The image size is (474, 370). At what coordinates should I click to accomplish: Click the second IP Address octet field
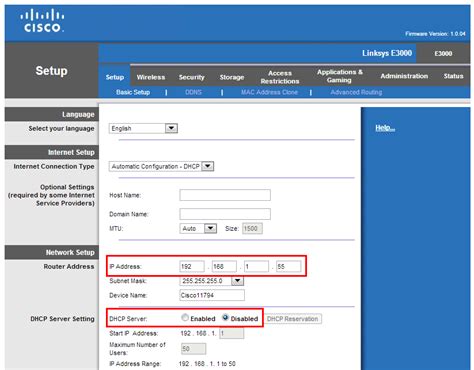(224, 266)
